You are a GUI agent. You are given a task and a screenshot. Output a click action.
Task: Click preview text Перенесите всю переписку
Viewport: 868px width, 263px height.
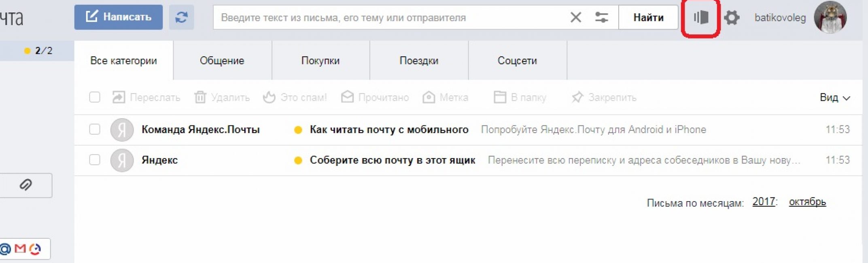[644, 160]
